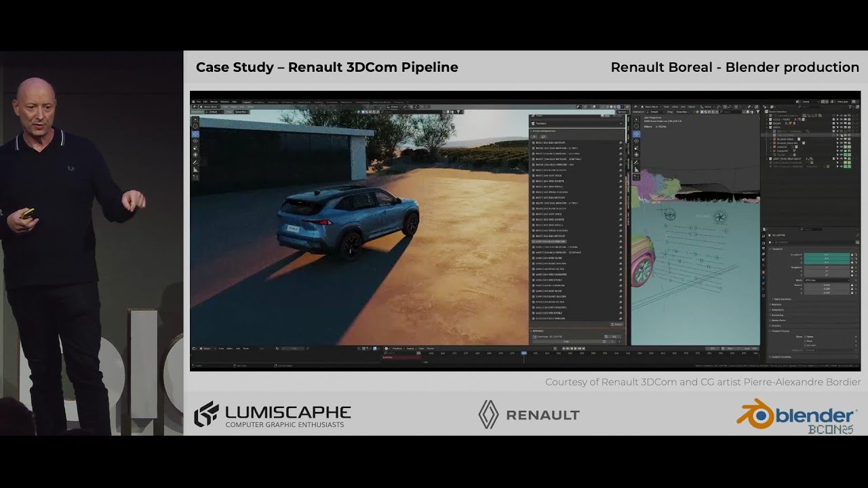868x488 pixels.
Task: Select the Measure tool in left viewport
Action: 195,169
